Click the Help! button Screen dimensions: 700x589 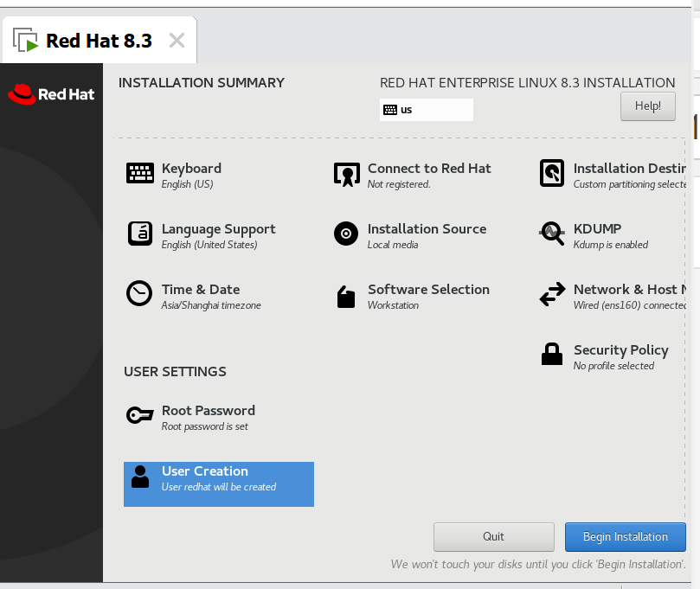(x=647, y=106)
